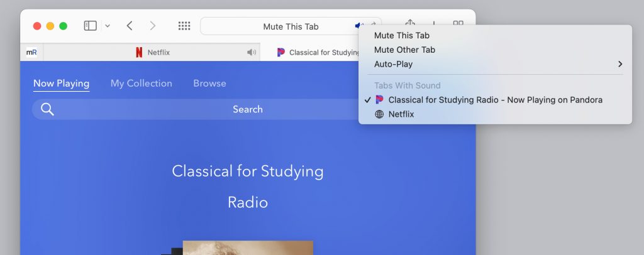Screen dimensions: 644x255
Task: Click the green full-screen window button
Action: pos(64,26)
